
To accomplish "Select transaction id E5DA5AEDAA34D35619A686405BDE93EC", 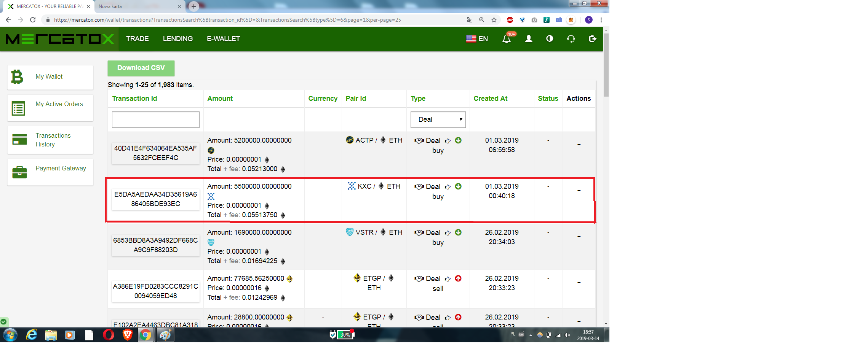I will coord(156,199).
